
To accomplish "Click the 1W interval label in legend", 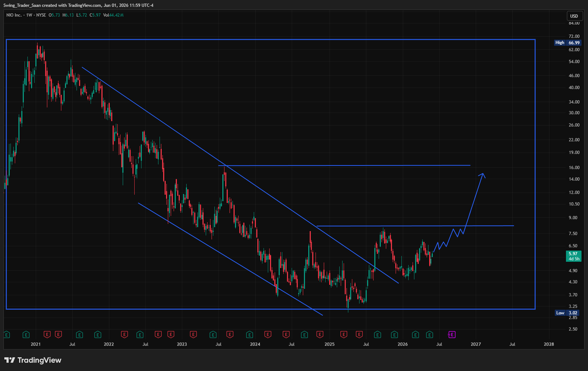I will (29, 15).
